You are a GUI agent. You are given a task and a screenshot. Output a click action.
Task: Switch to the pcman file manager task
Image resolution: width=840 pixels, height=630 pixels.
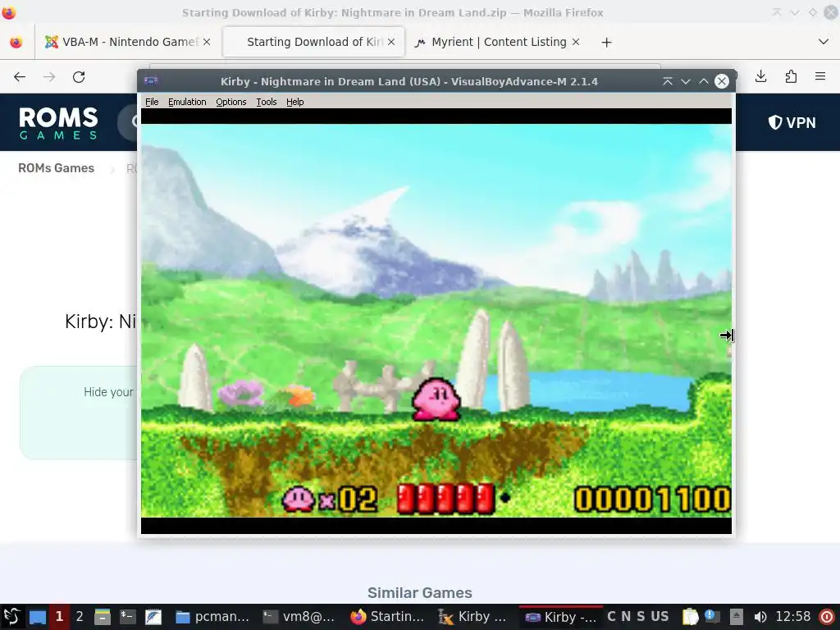coord(213,617)
